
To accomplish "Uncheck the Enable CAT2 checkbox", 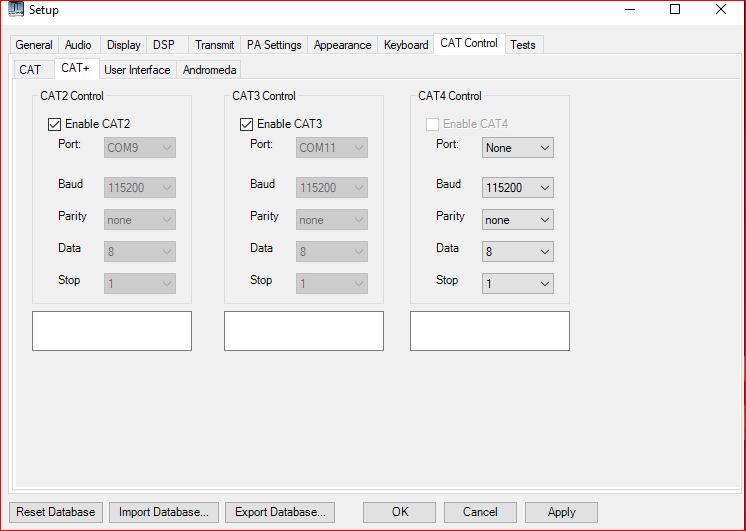I will tap(54, 124).
